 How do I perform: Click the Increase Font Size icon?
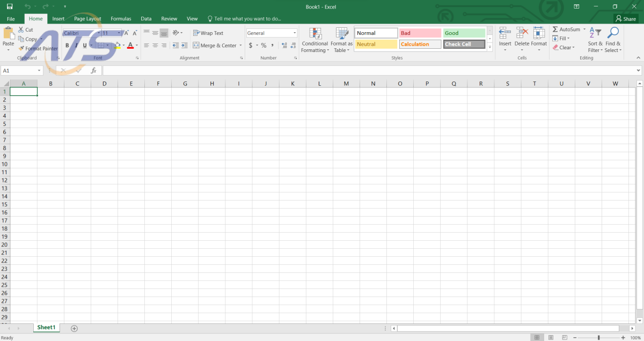coord(127,33)
